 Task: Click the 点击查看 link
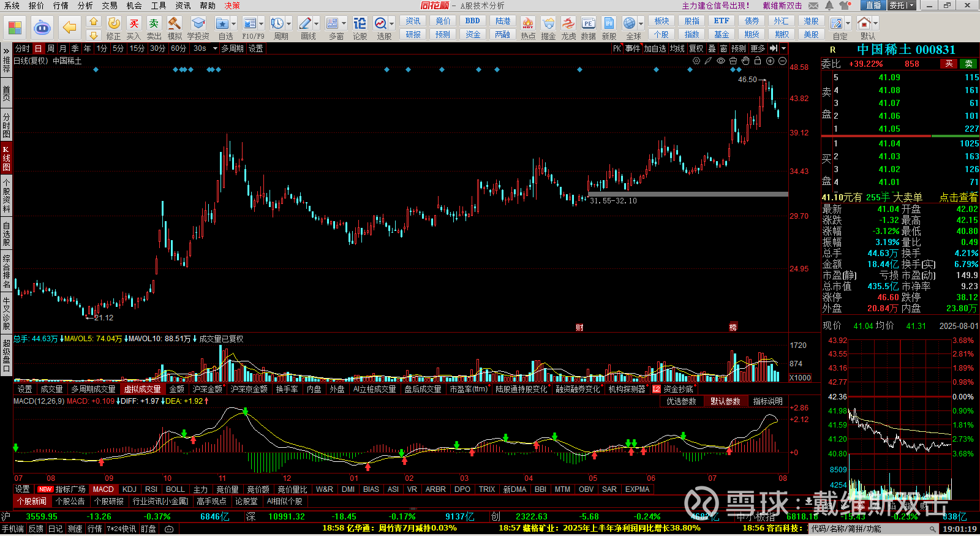959,197
